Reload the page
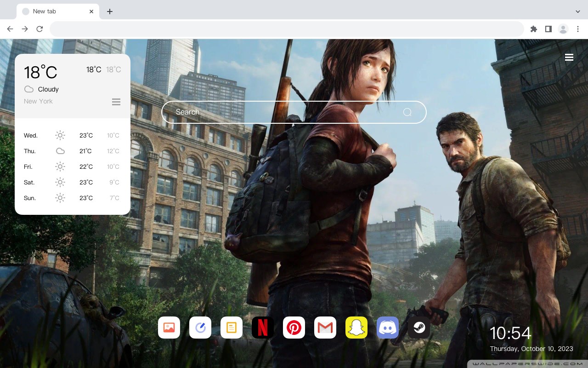This screenshot has height=368, width=588. [40, 29]
